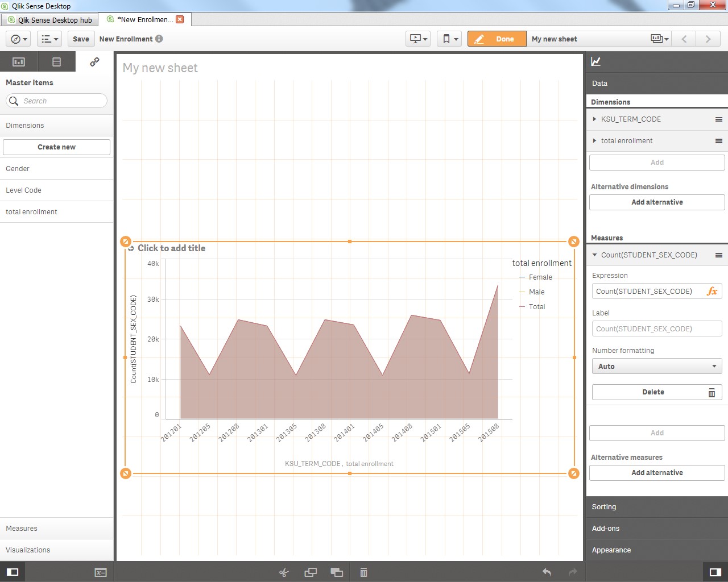This screenshot has height=582, width=728.
Task: Add alternative measure
Action: coord(657,473)
